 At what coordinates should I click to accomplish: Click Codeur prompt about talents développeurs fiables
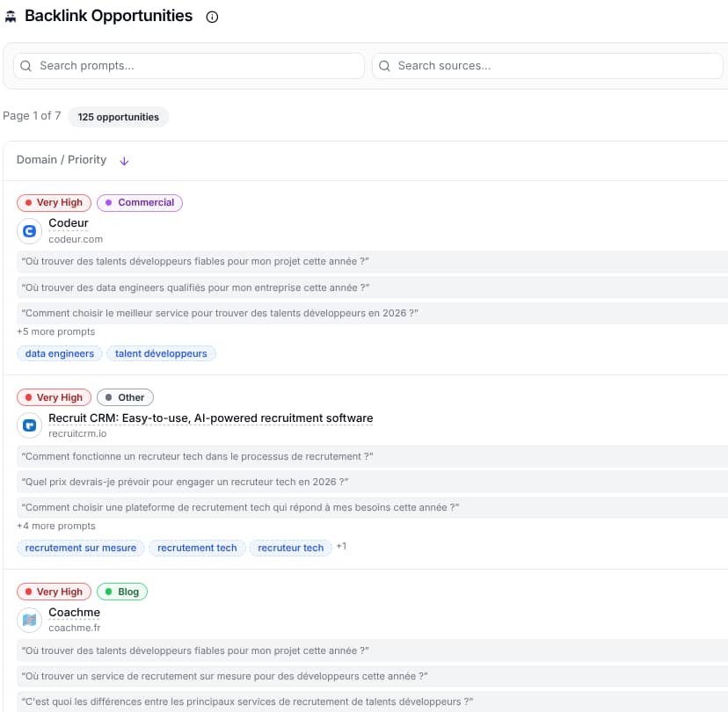click(373, 261)
